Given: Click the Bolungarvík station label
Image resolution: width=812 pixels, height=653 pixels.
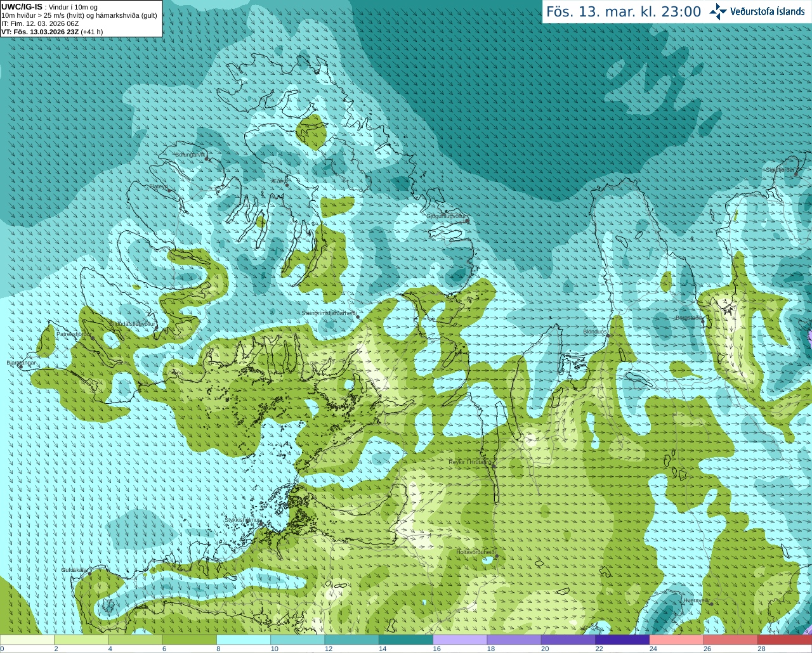Looking at the screenshot, I should pyautogui.click(x=190, y=155).
